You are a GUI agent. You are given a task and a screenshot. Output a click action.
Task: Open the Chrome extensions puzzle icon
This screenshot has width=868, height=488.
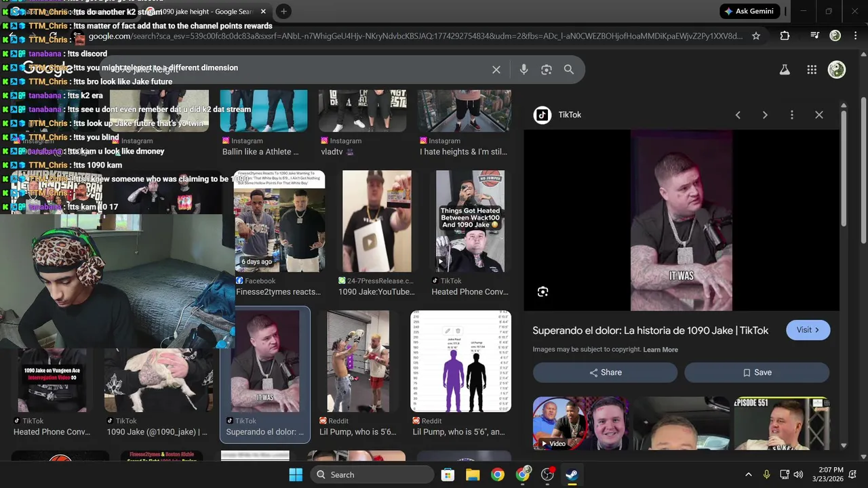[785, 36]
